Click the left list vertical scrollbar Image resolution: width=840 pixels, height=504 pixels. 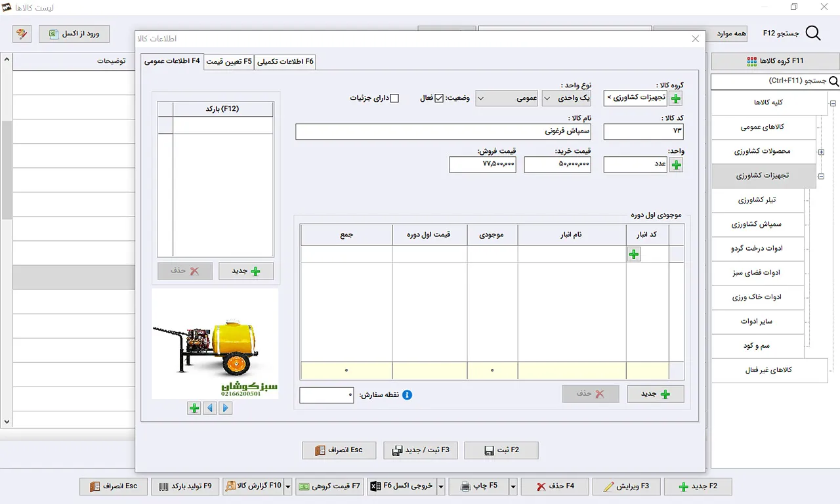(7, 240)
